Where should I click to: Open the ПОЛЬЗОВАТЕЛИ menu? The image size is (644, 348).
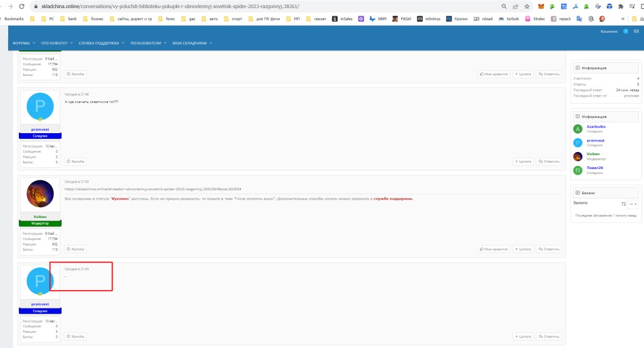click(145, 43)
